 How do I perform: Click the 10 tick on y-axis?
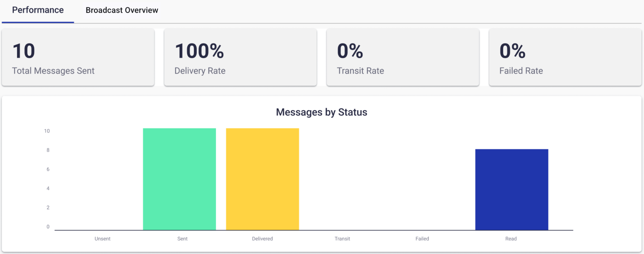point(47,131)
